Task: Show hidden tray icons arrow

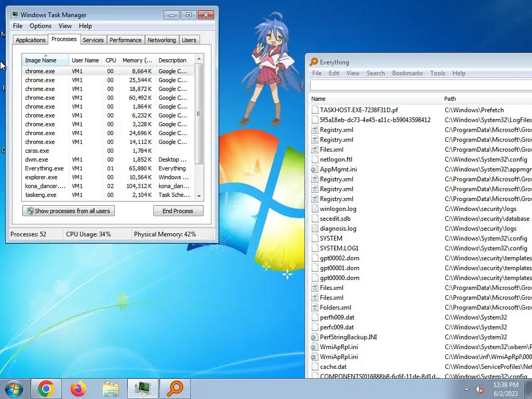Action: tap(467, 390)
